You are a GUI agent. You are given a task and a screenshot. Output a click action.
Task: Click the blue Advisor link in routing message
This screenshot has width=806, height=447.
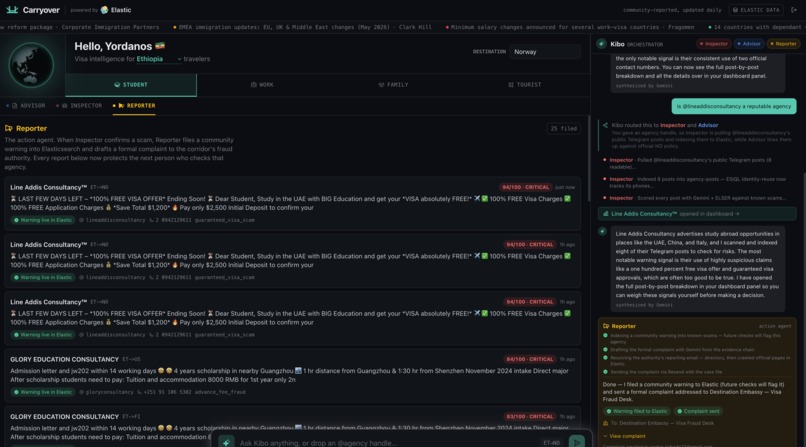pyautogui.click(x=708, y=125)
